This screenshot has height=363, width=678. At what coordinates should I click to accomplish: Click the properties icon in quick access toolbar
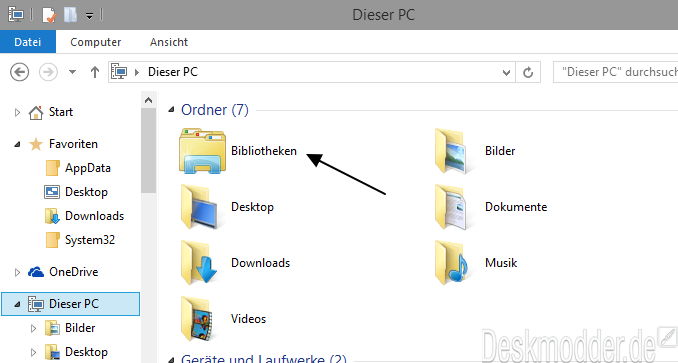(x=49, y=16)
